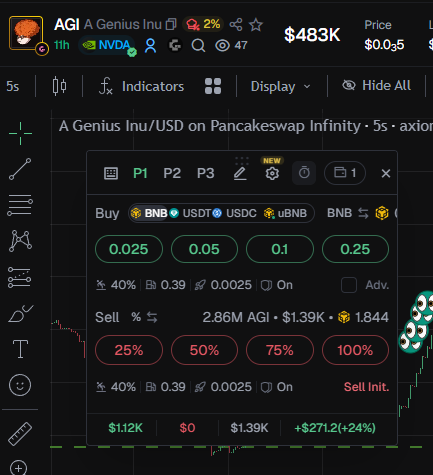Image resolution: width=433 pixels, height=475 pixels.
Task: Sell 50% of AGI holdings
Action: click(x=204, y=350)
